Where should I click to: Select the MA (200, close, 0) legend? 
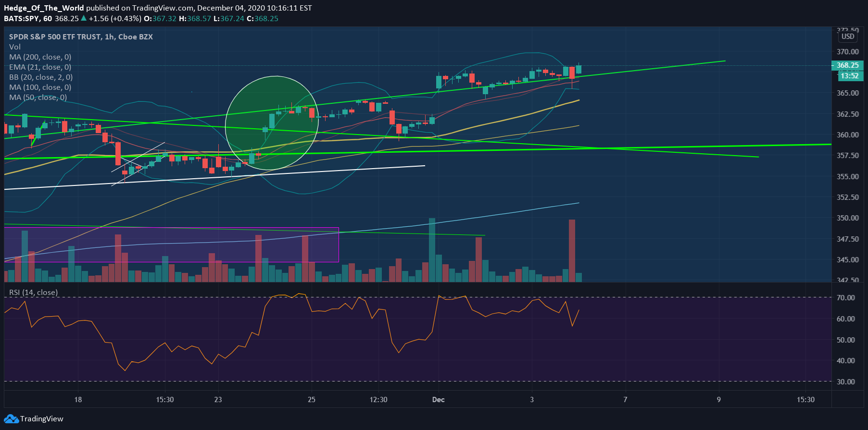[40, 57]
